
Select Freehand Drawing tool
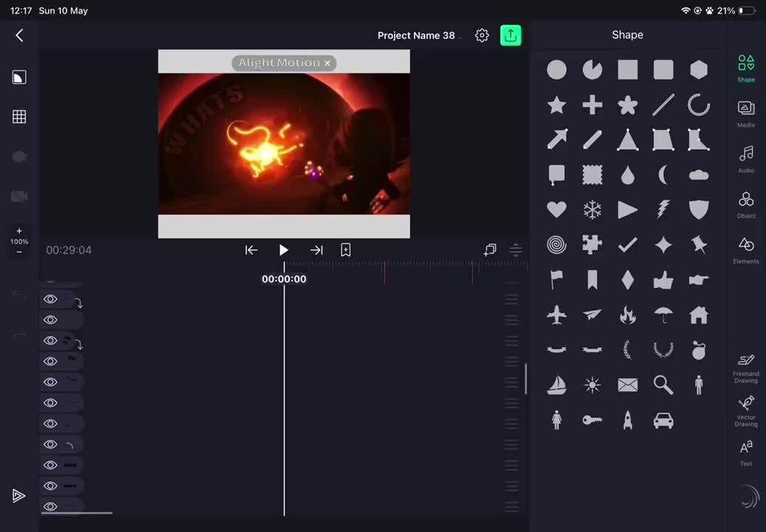(745, 369)
